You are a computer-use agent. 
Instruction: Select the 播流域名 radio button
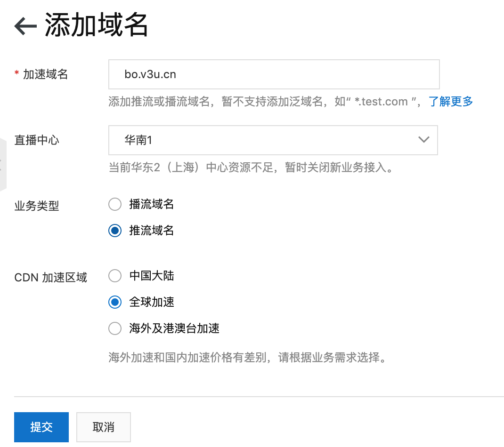(x=115, y=204)
